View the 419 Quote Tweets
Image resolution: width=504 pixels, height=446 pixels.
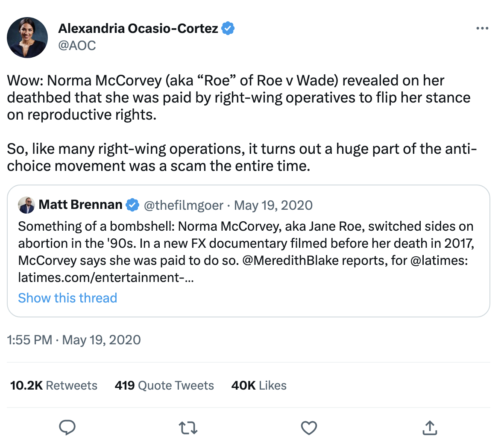point(164,385)
